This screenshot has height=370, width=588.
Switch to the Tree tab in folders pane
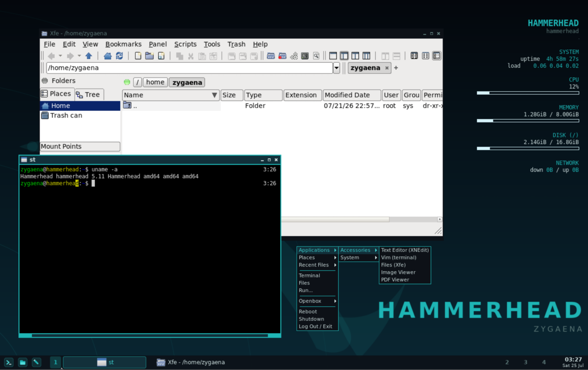pos(89,95)
